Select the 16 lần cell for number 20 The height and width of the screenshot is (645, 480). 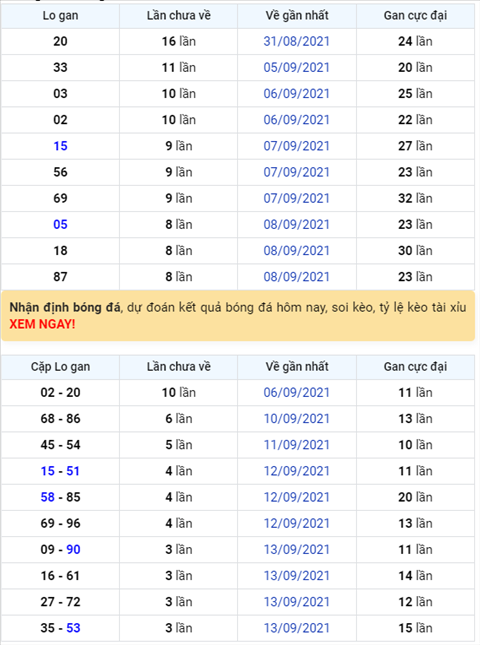coord(179,41)
